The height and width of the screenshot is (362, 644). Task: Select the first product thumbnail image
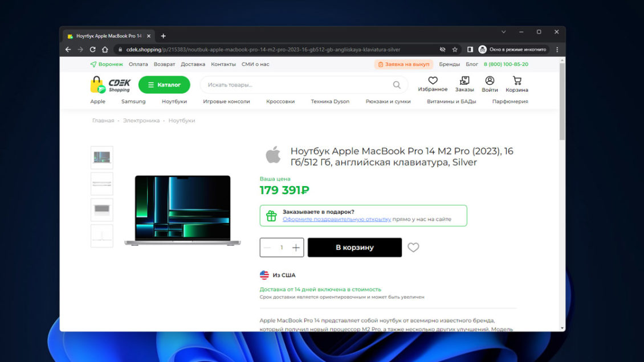[102, 157]
